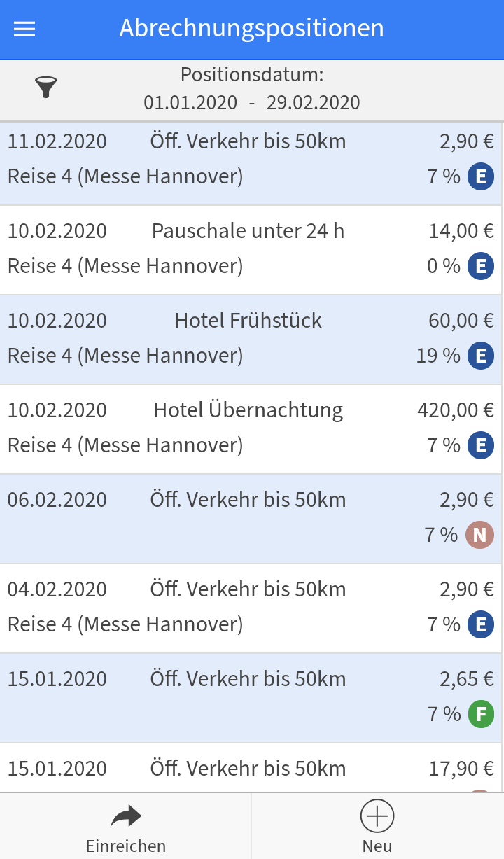Open the Hotel Übernachtung 420,00 € entry
Screen dimensions: 504x859
(248, 428)
